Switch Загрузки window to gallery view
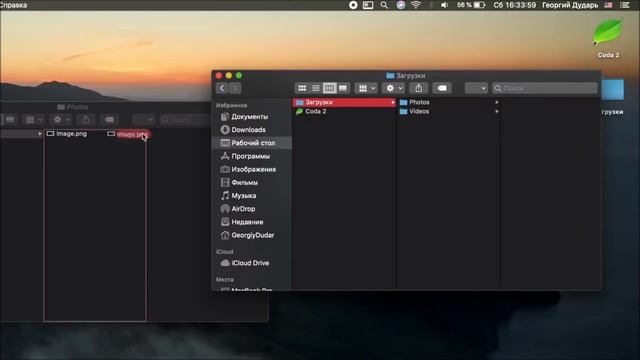This screenshot has width=640, height=360. pyautogui.click(x=343, y=88)
